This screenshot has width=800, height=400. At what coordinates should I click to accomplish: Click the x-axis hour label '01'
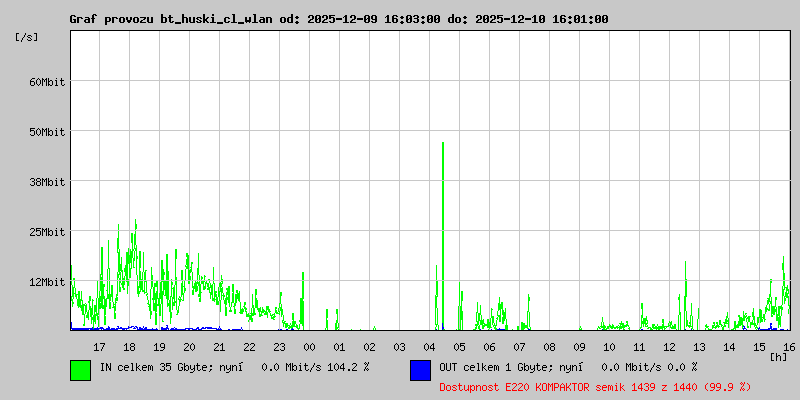pyautogui.click(x=339, y=347)
